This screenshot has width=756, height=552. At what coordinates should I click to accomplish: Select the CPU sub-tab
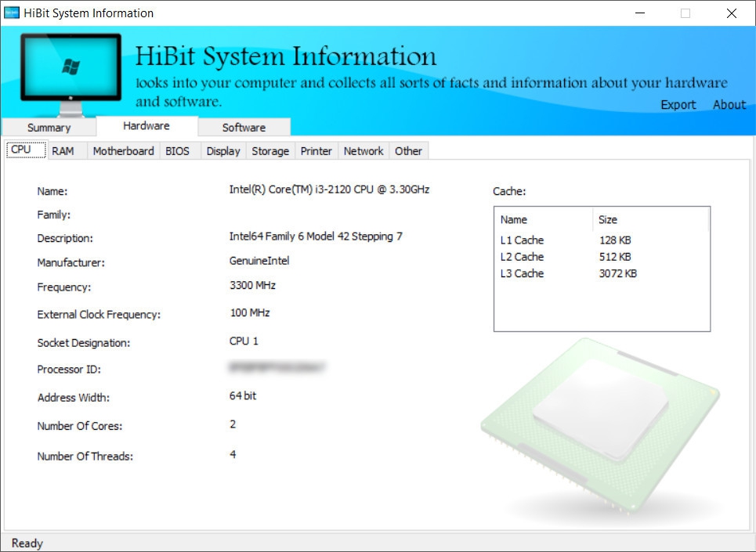coord(26,150)
